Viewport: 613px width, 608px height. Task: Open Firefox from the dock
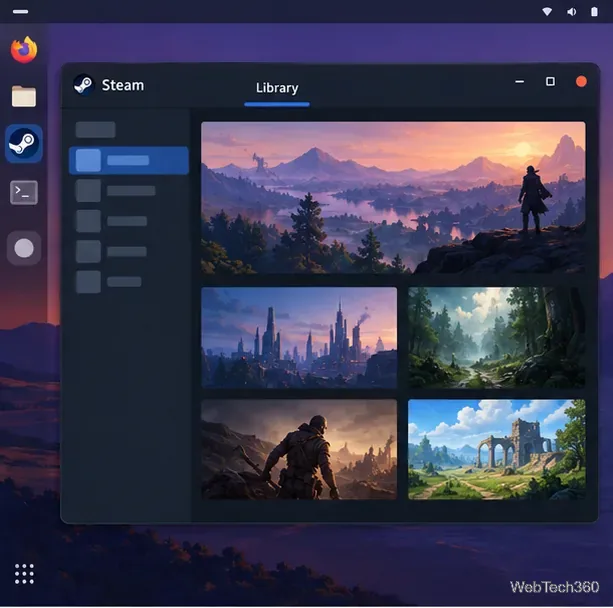pos(24,50)
